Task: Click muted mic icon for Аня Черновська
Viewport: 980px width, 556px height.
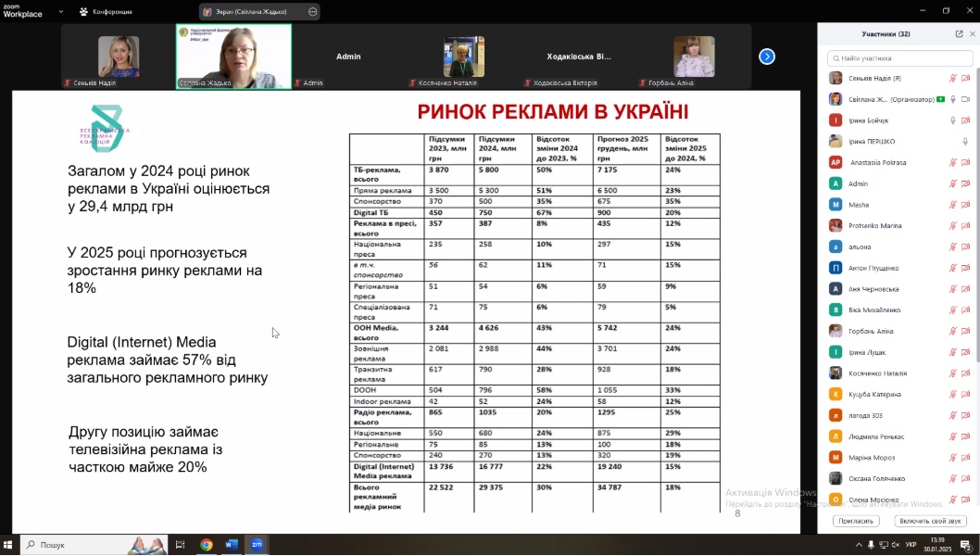Action: (952, 289)
